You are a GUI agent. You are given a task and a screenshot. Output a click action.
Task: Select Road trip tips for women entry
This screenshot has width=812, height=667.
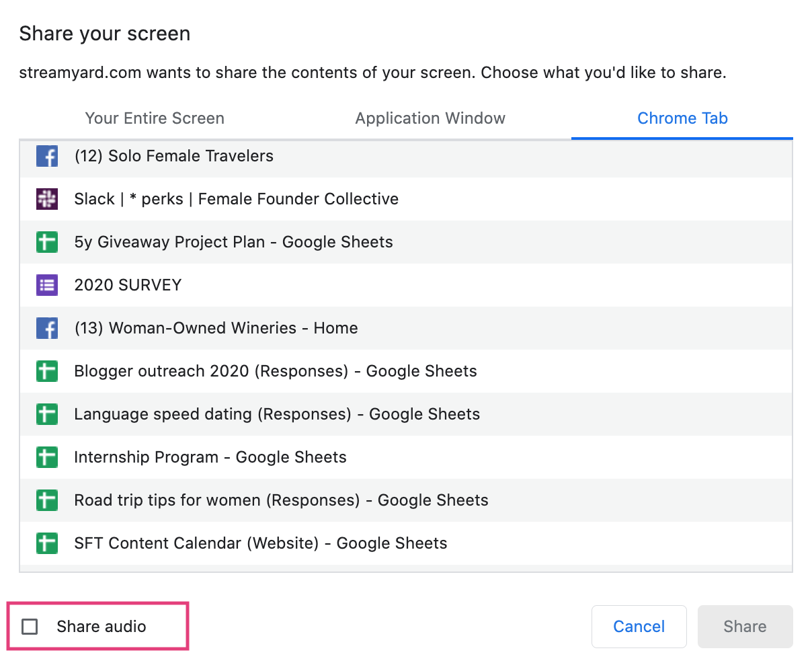[x=281, y=500]
